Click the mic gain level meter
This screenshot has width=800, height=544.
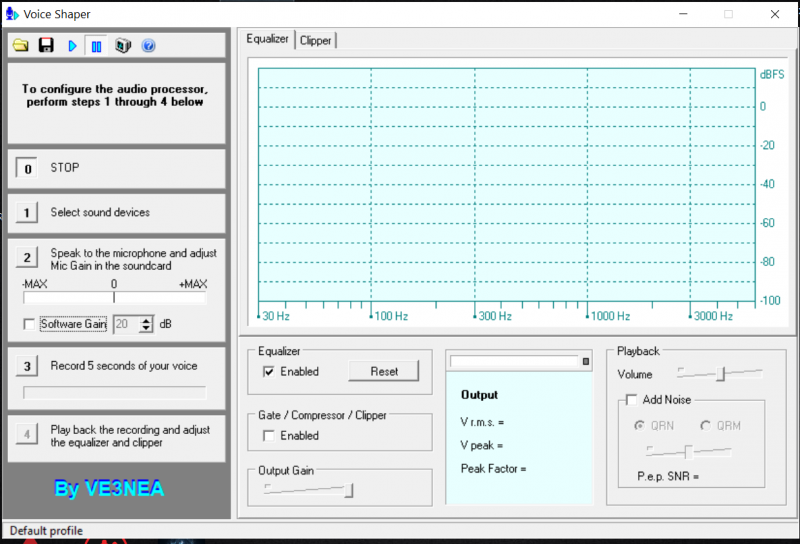click(x=114, y=297)
